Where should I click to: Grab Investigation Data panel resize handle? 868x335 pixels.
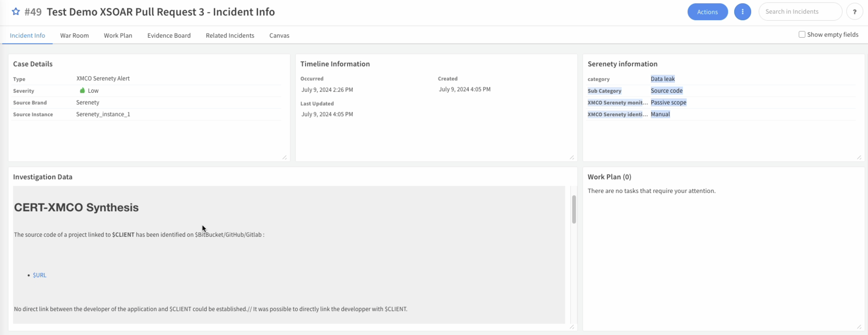tap(572, 327)
